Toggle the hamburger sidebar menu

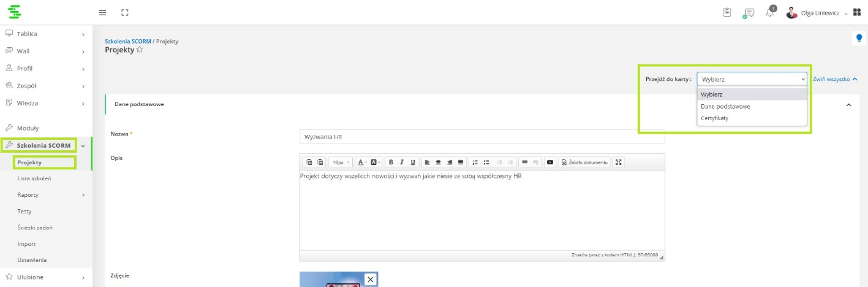coord(102,13)
